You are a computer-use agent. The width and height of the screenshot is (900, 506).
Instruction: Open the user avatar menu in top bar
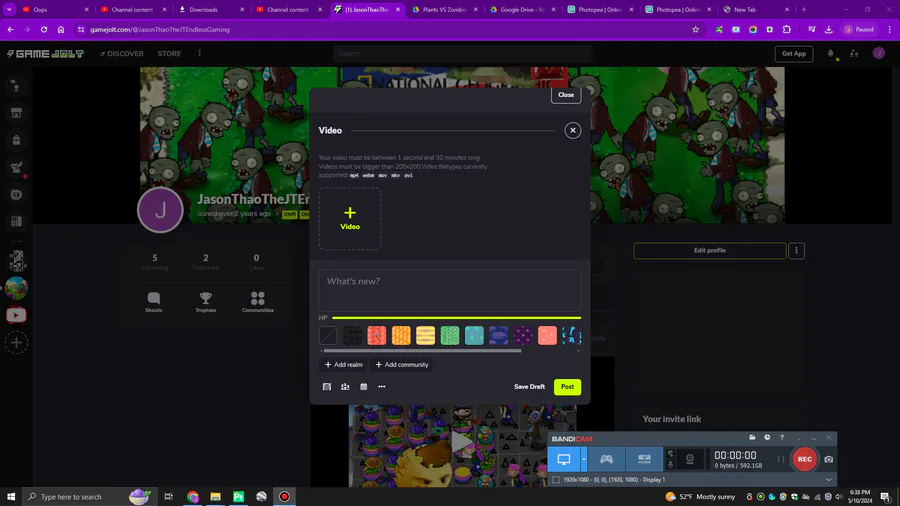click(879, 53)
